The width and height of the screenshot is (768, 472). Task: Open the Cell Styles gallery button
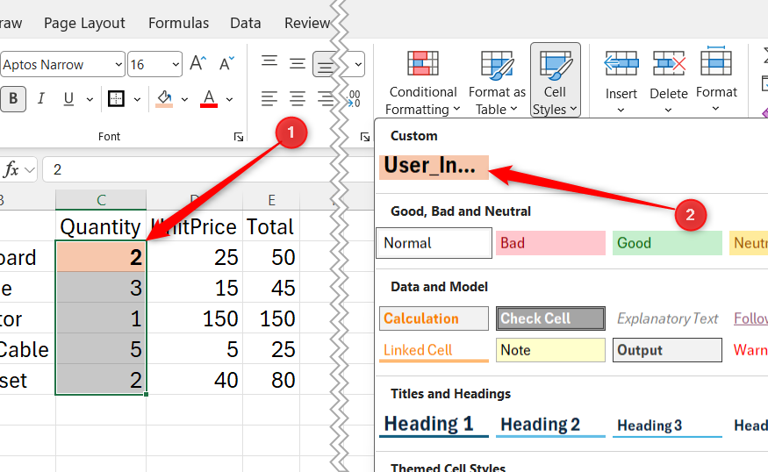(x=555, y=81)
